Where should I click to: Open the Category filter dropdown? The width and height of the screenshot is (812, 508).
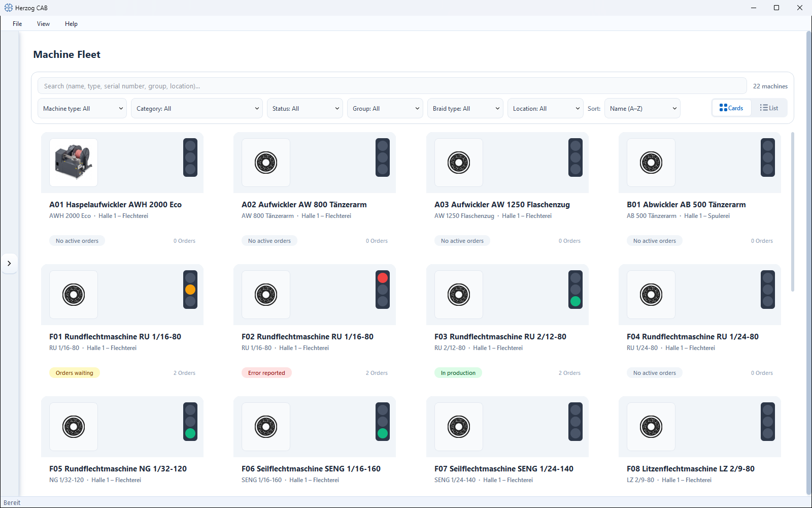point(197,108)
